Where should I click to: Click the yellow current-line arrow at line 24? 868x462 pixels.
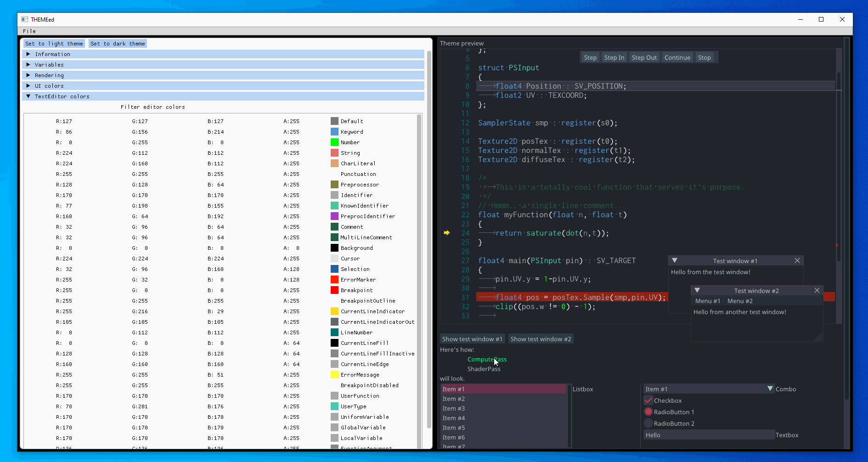coord(446,233)
